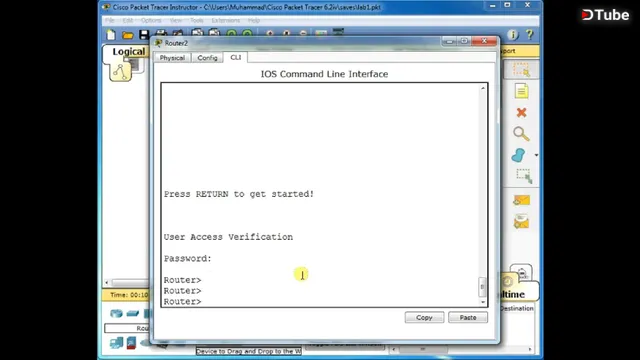Click the red server device category icon
640x360 pixels.
click(131, 342)
